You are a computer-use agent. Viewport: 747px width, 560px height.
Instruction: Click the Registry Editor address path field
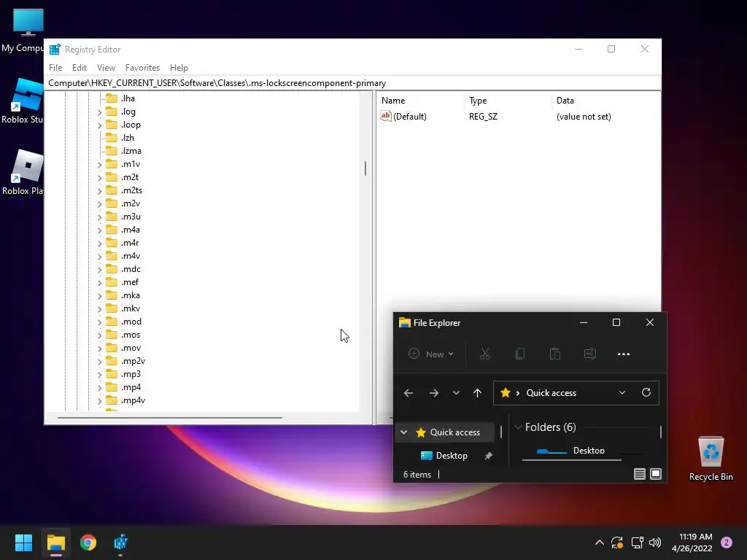352,83
